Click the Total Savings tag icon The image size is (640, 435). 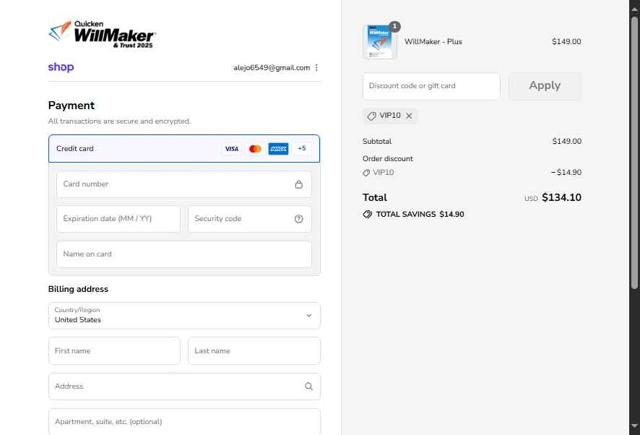click(x=367, y=214)
